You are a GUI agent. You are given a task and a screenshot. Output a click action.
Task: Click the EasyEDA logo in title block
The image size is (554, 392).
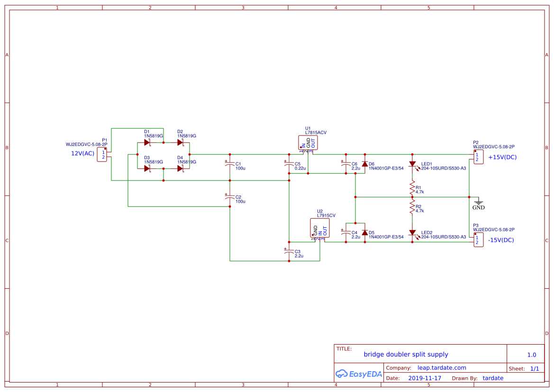tap(359, 374)
